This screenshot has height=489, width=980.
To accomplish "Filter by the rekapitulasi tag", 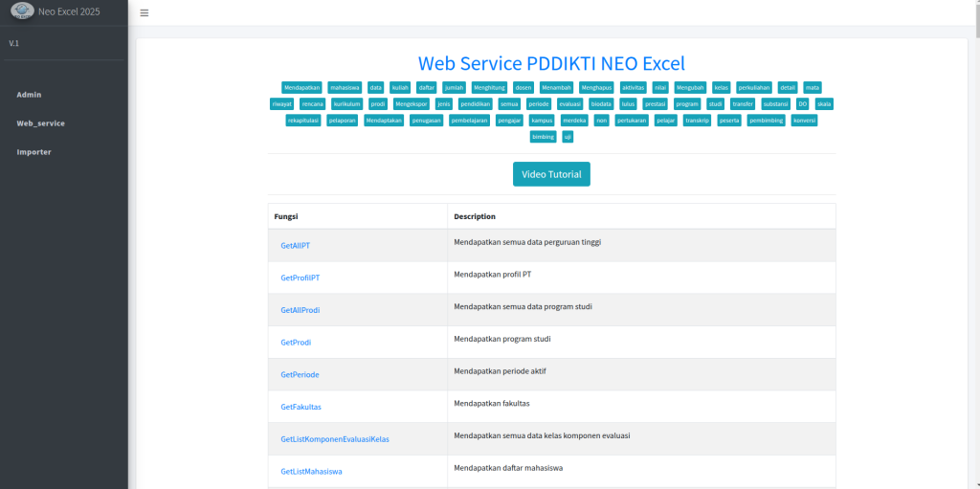I will tap(303, 120).
